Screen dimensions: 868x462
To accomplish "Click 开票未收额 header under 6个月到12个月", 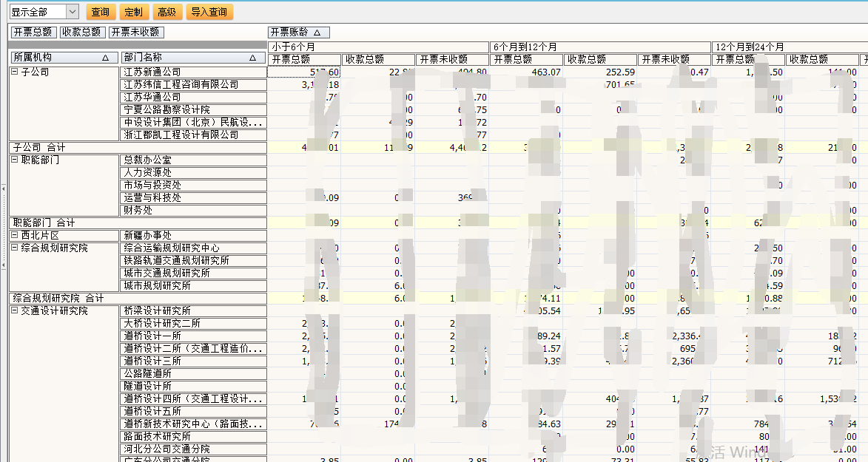I will [x=674, y=59].
